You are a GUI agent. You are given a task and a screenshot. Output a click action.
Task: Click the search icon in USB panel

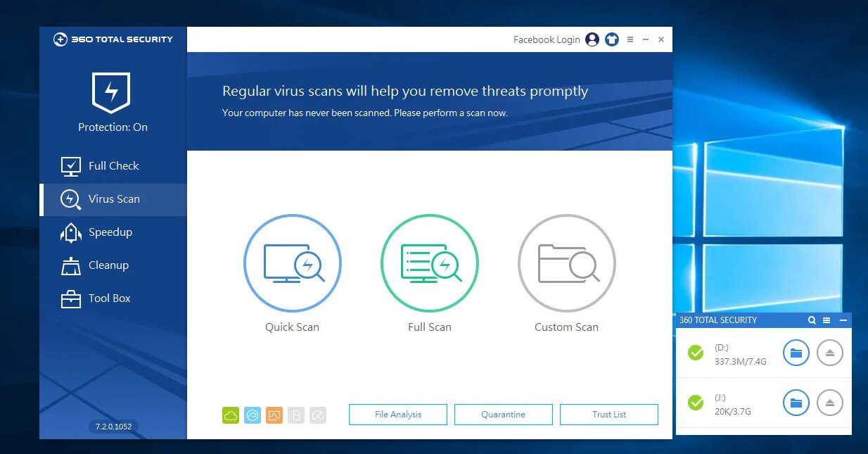point(812,320)
